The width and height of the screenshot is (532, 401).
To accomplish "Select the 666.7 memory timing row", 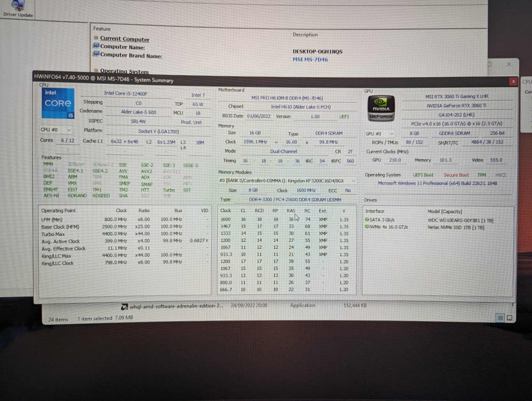I will point(287,289).
